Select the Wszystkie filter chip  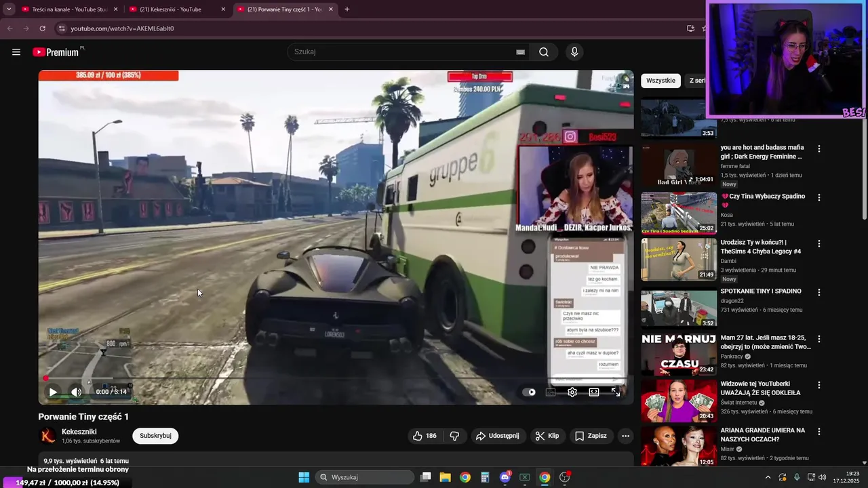tap(660, 81)
